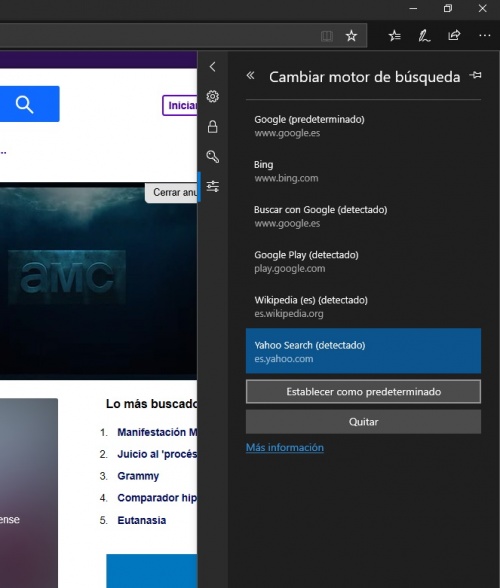Open the Juicio al 'procés' trending link
The image size is (500, 588).
(x=157, y=454)
